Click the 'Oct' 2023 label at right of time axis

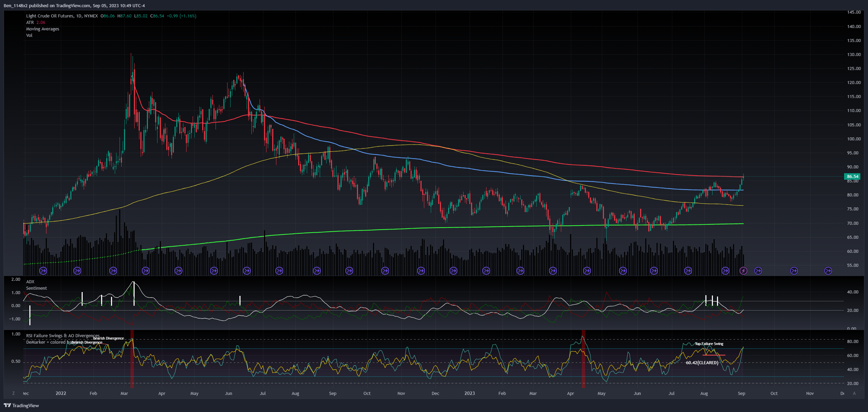pyautogui.click(x=774, y=394)
